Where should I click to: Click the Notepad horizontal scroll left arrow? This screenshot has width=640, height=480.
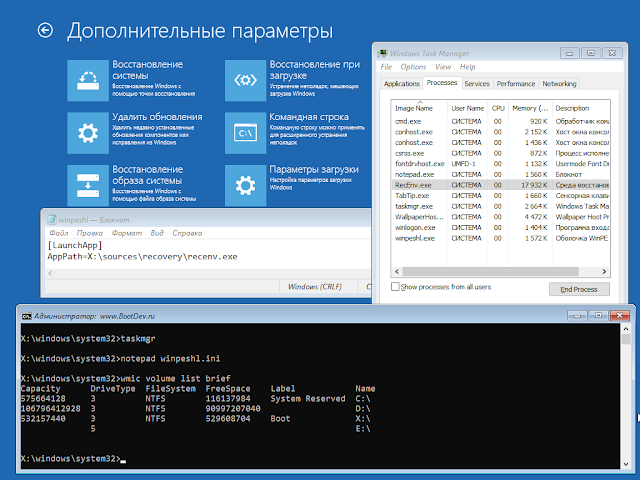point(50,273)
